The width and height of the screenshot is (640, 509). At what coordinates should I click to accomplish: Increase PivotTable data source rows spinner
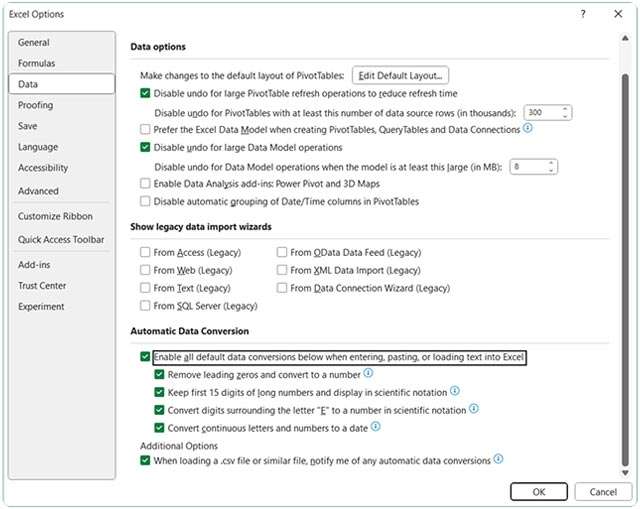click(x=566, y=109)
